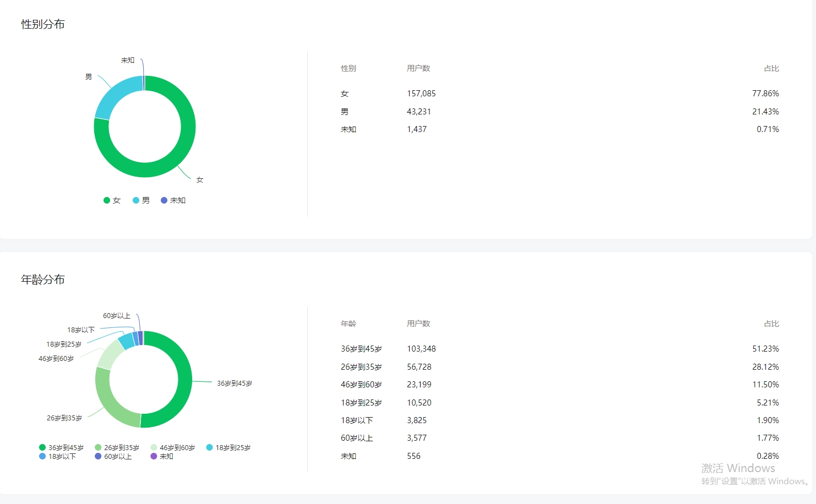816x504 pixels.
Task: Toggle 18岁到25岁 in the age chart legend
Action: [x=228, y=448]
